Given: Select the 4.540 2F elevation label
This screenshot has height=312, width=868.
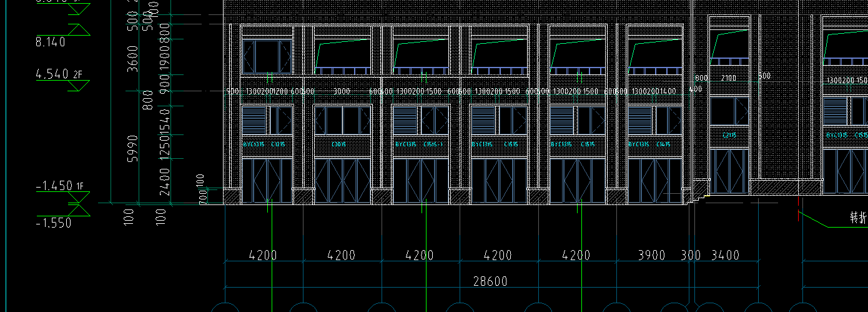Looking at the screenshot, I should 59,74.
